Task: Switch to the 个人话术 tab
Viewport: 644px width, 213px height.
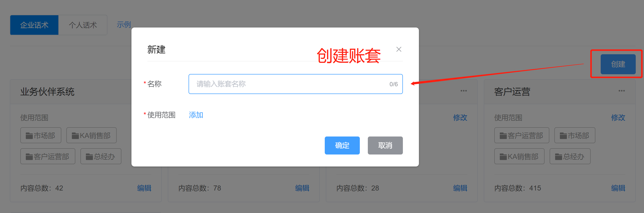Action: pos(83,25)
